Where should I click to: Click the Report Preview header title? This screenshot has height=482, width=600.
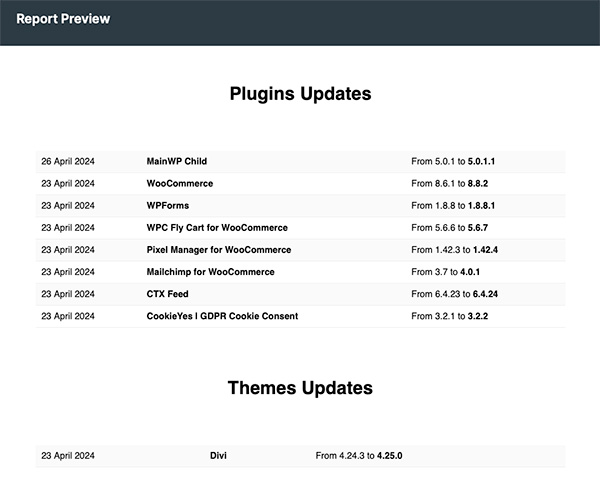(63, 19)
